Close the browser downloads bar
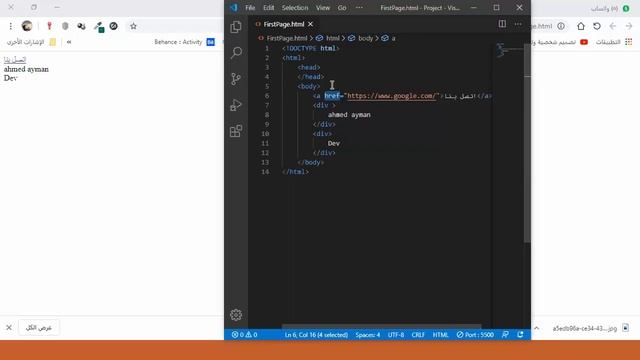This screenshot has height=360, width=640. coord(9,327)
